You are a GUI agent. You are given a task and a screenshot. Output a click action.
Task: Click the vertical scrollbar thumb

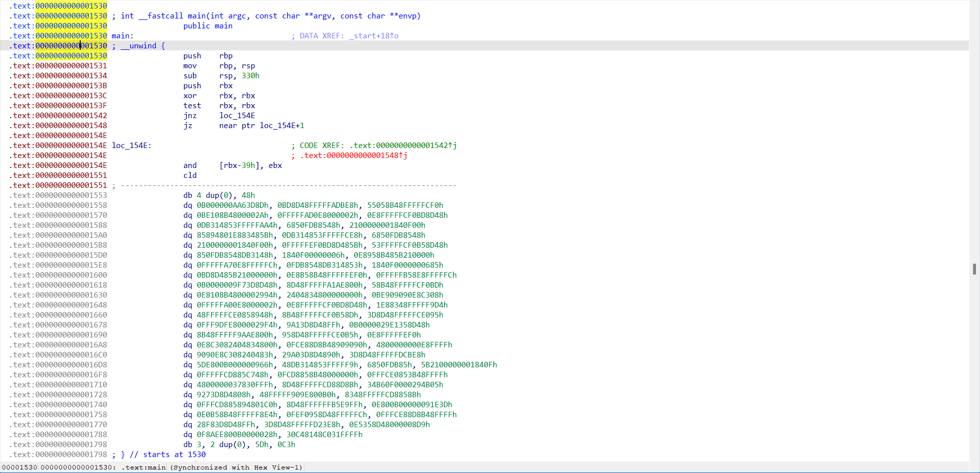975,269
